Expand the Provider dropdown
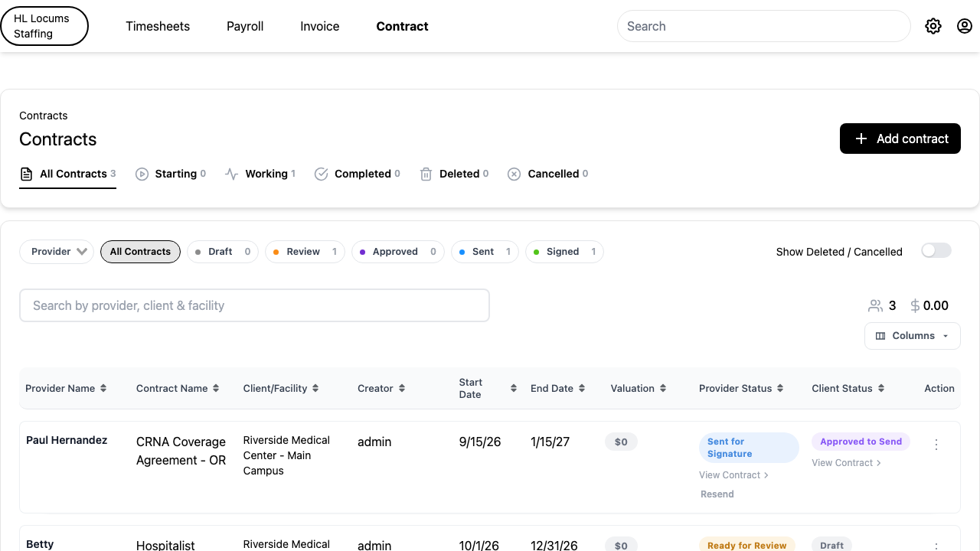The image size is (980, 551). pos(57,252)
